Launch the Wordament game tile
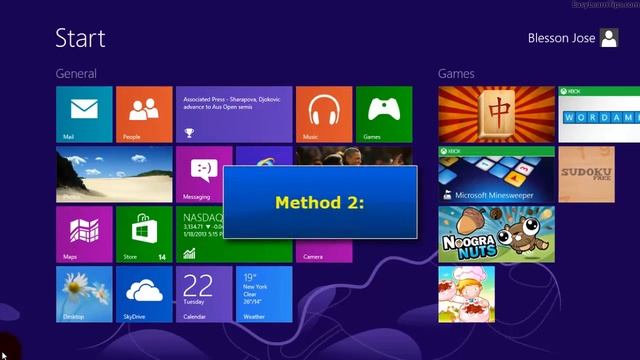The image size is (640, 360). (599, 114)
